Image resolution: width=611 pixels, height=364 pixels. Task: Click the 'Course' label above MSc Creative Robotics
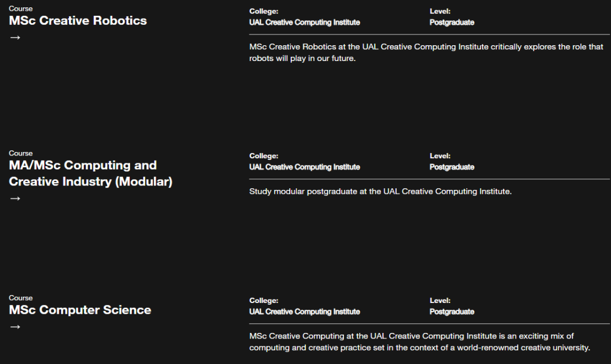click(x=21, y=8)
